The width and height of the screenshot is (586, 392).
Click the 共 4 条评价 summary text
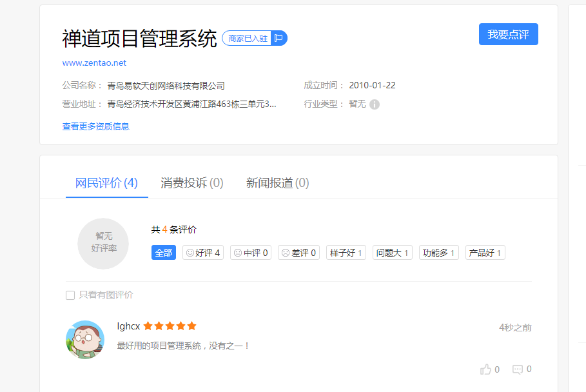[174, 230]
